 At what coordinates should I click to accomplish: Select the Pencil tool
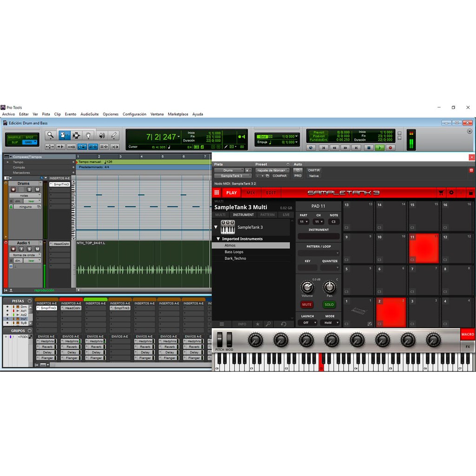pos(113,135)
